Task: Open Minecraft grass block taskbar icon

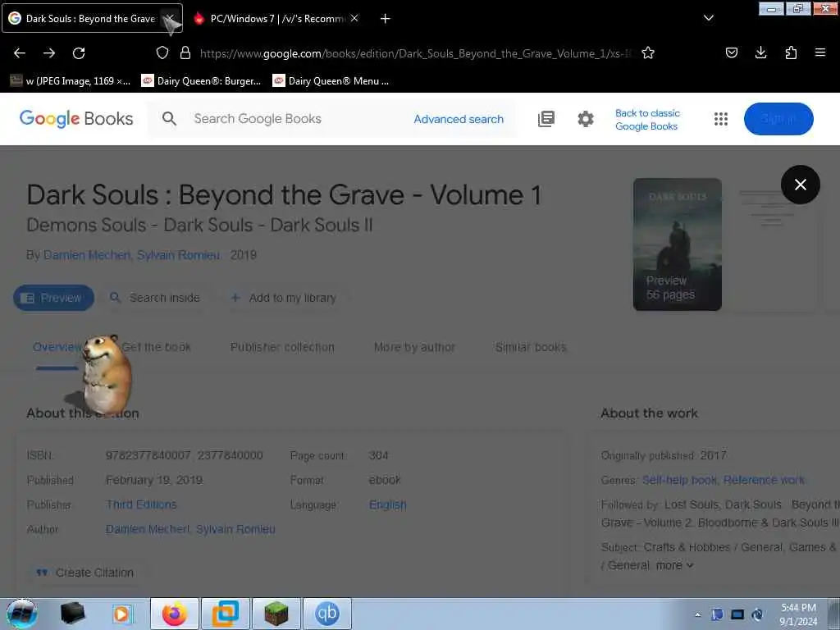Action: 276,614
